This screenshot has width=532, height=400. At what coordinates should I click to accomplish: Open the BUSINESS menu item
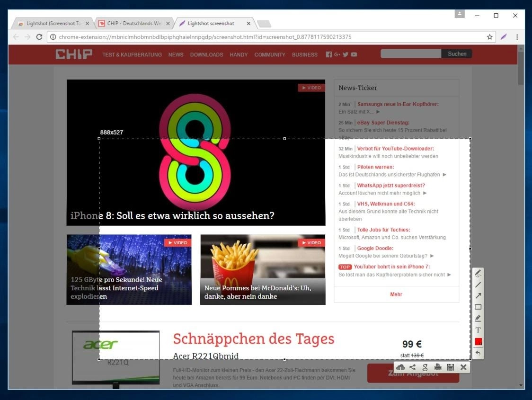pyautogui.click(x=305, y=54)
